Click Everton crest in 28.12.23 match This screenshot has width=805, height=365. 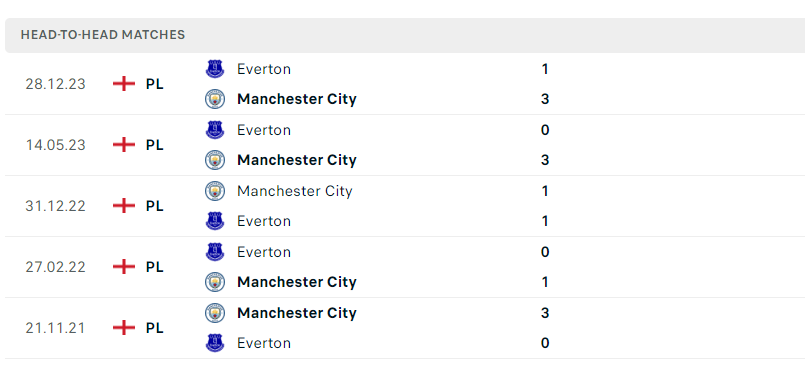tap(215, 69)
